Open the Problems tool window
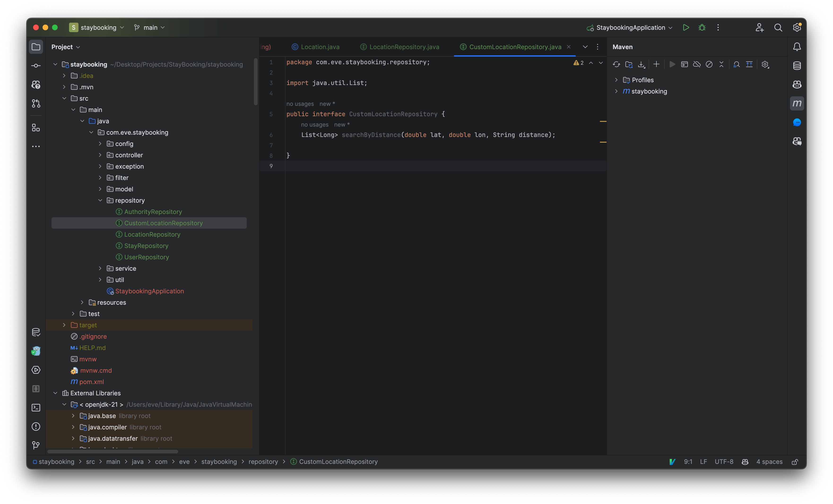 (36, 427)
